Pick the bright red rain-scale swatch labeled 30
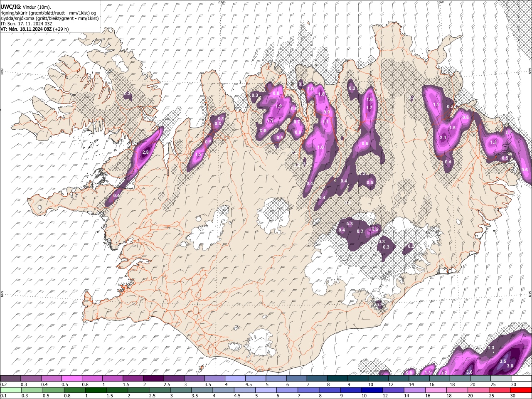This screenshot has width=532, height=399. [521, 390]
